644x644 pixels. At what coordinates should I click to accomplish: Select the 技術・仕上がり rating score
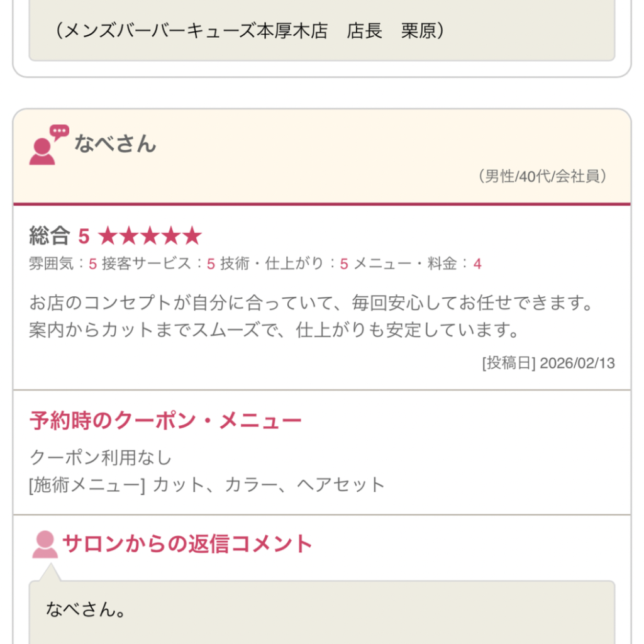click(343, 264)
